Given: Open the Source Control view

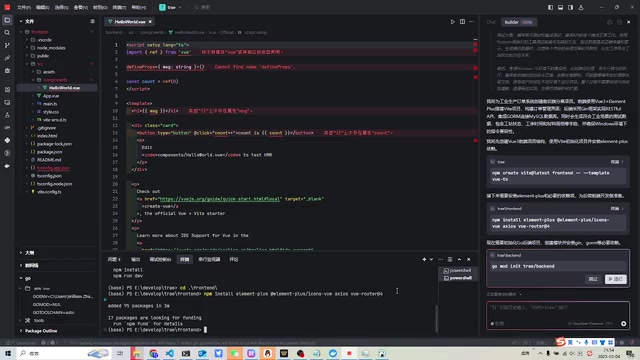Looking at the screenshot, I should [7, 45].
